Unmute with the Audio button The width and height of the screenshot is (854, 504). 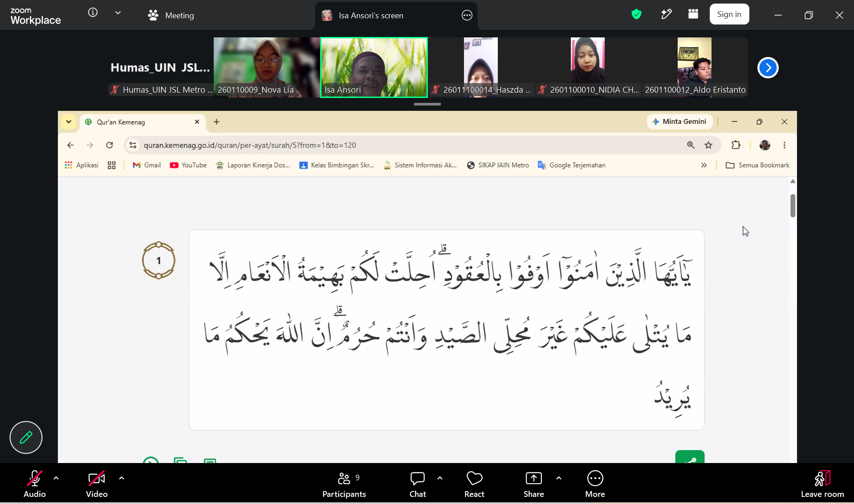click(x=35, y=484)
